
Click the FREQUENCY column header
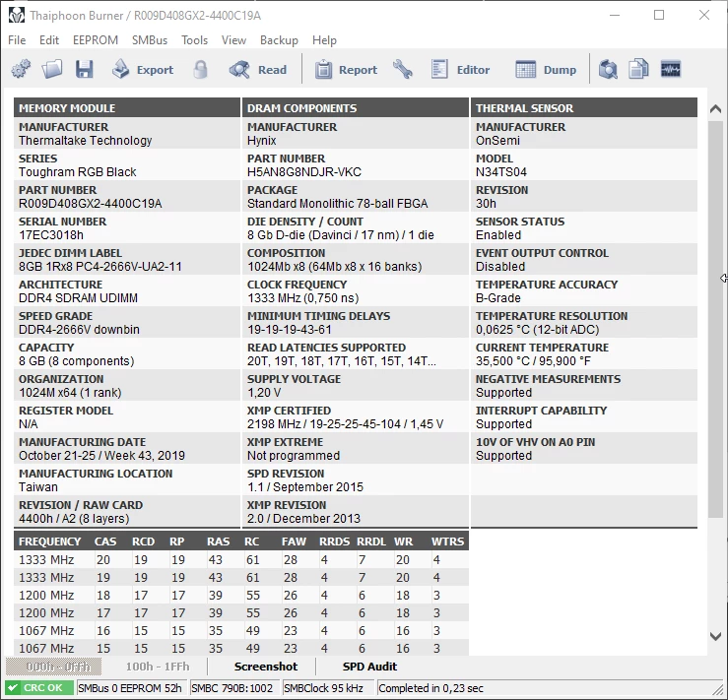[x=49, y=541]
